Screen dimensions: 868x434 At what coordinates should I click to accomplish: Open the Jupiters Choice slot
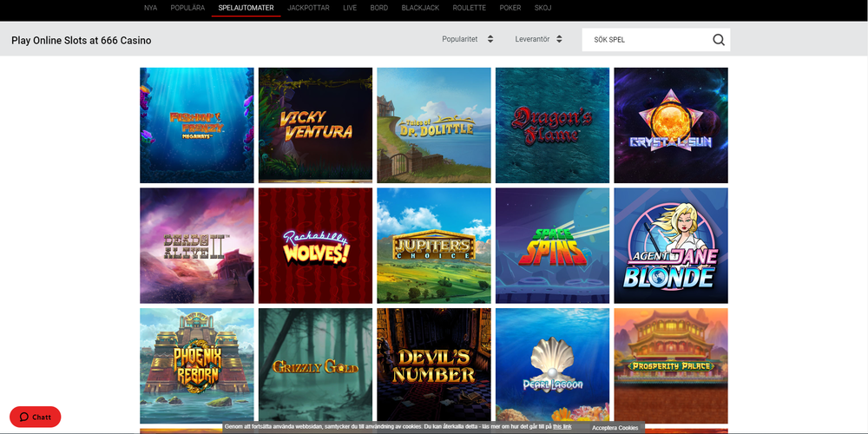(x=434, y=246)
